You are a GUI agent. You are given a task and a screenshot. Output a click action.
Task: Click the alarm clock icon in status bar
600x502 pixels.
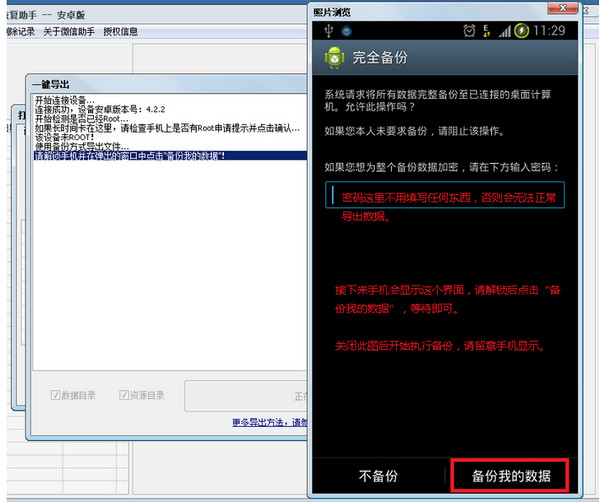coord(469,31)
